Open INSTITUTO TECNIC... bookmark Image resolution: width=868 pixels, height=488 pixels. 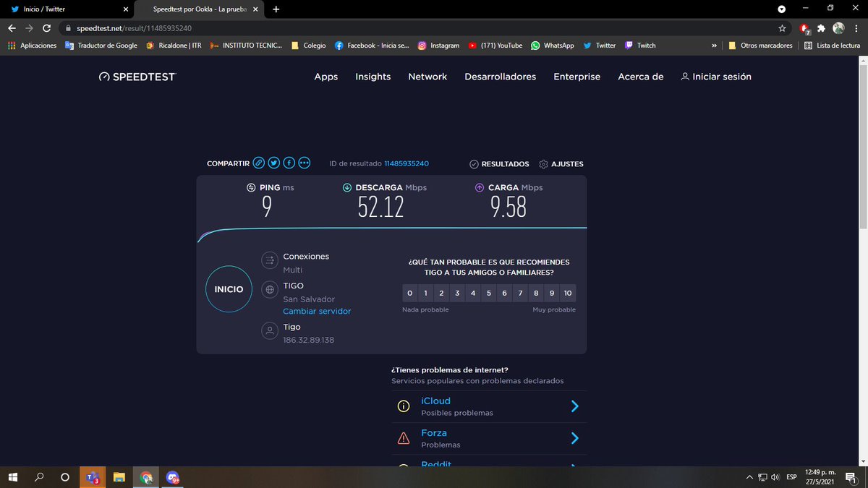tap(246, 45)
